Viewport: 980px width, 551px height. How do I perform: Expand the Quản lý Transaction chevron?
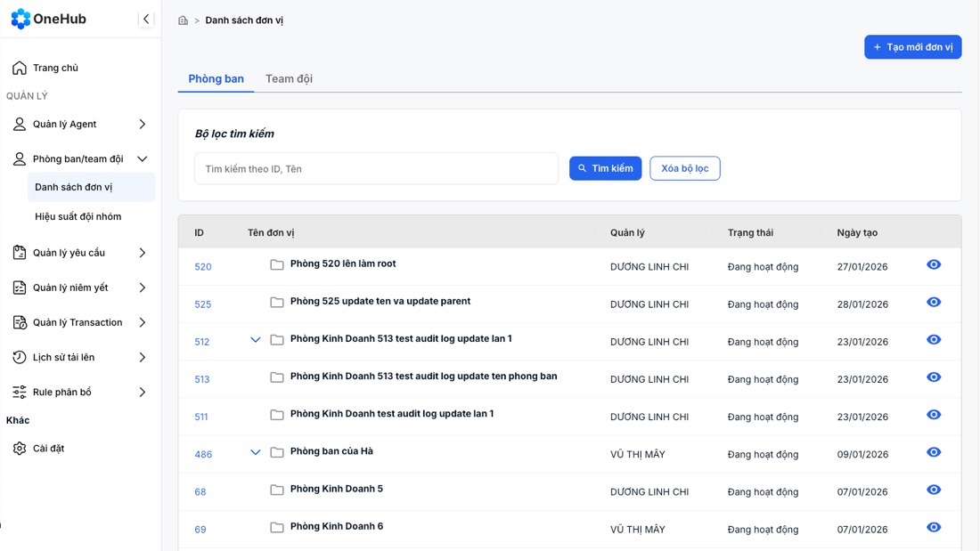point(143,322)
